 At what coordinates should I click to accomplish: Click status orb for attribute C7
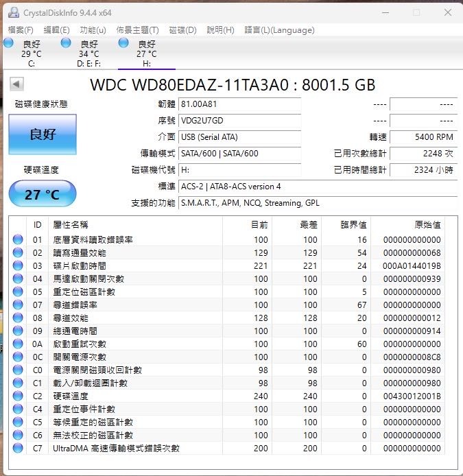click(x=18, y=449)
